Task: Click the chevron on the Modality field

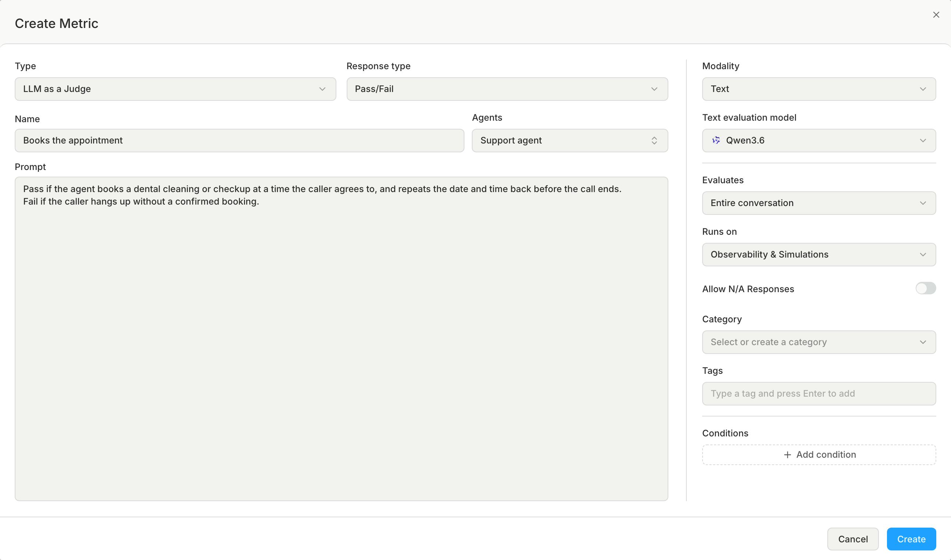Action: [x=923, y=89]
